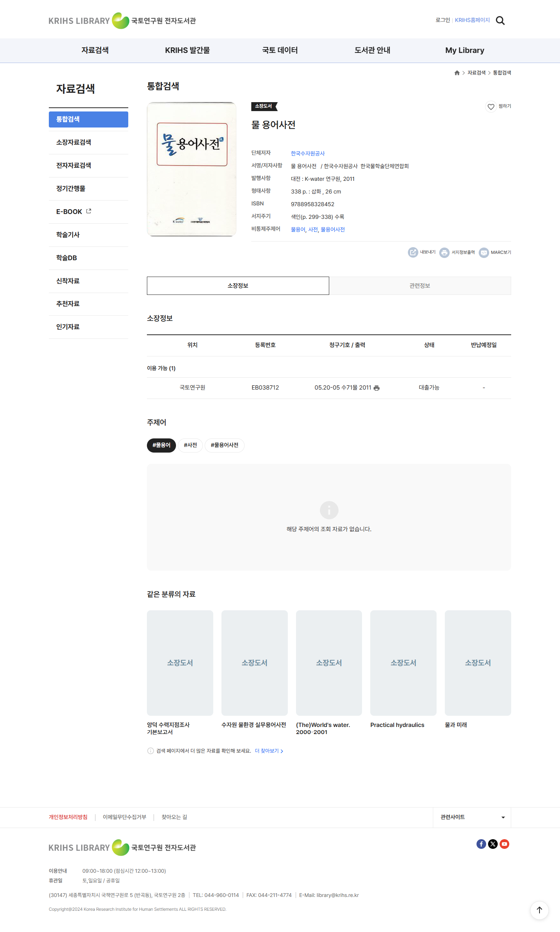Open the My Library menu

(x=464, y=50)
